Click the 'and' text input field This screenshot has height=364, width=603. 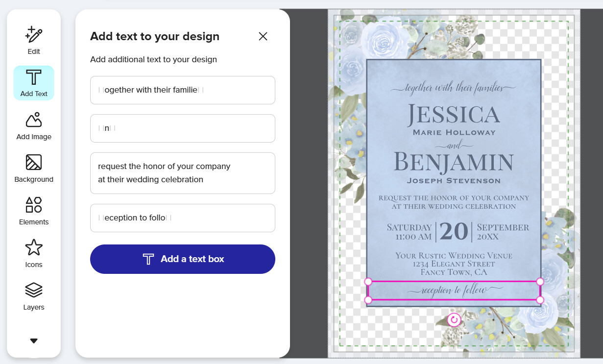(183, 128)
